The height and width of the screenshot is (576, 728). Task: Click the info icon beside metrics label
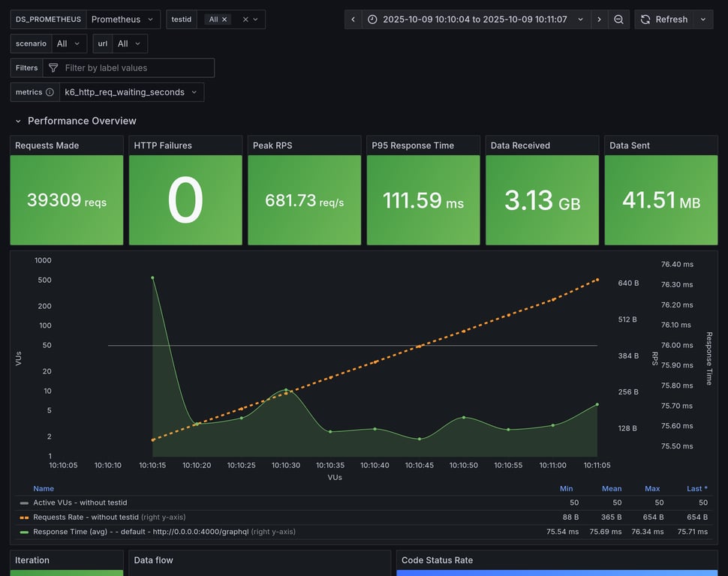click(x=50, y=92)
